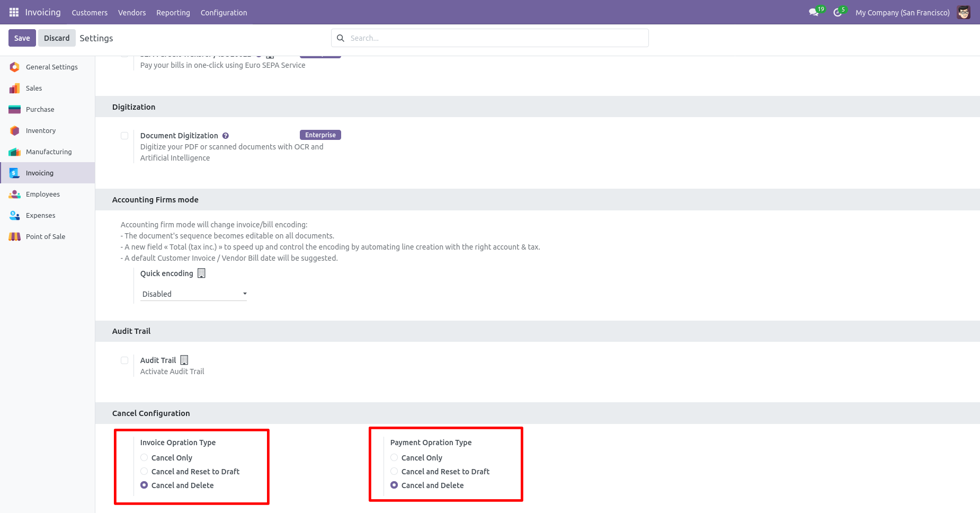Open the conversations chat icon
This screenshot has width=980, height=513.
click(814, 12)
